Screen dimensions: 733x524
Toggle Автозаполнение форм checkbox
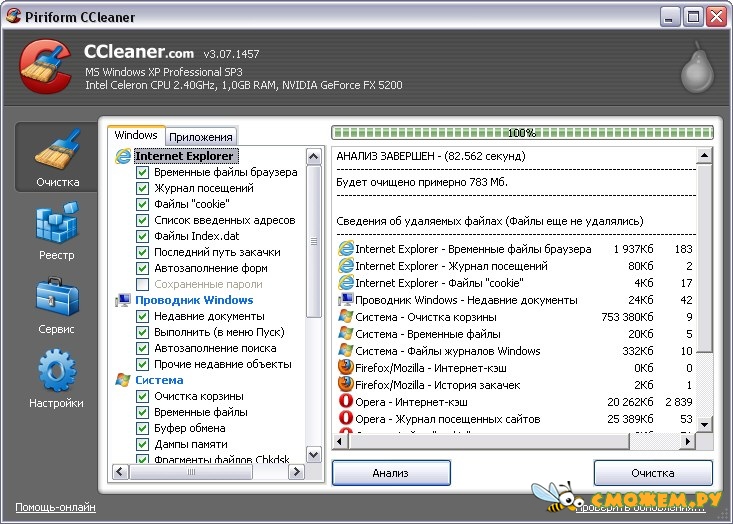[143, 268]
